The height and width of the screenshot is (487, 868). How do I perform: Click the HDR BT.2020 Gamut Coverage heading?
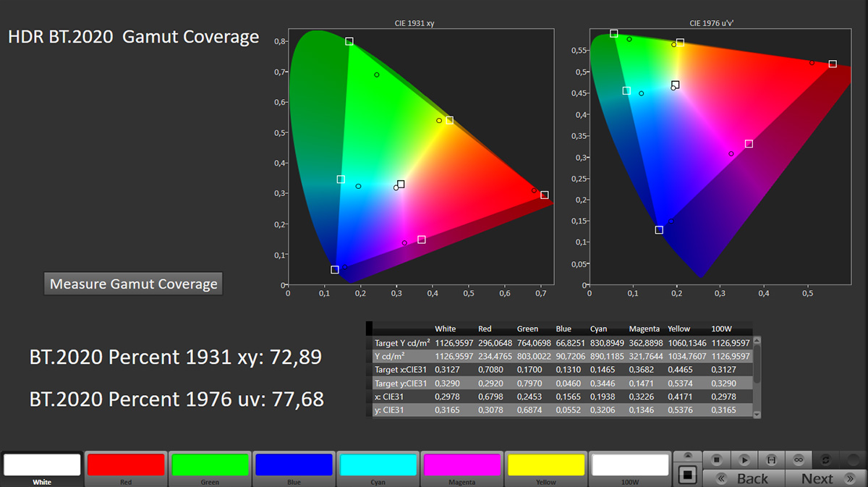coord(134,38)
